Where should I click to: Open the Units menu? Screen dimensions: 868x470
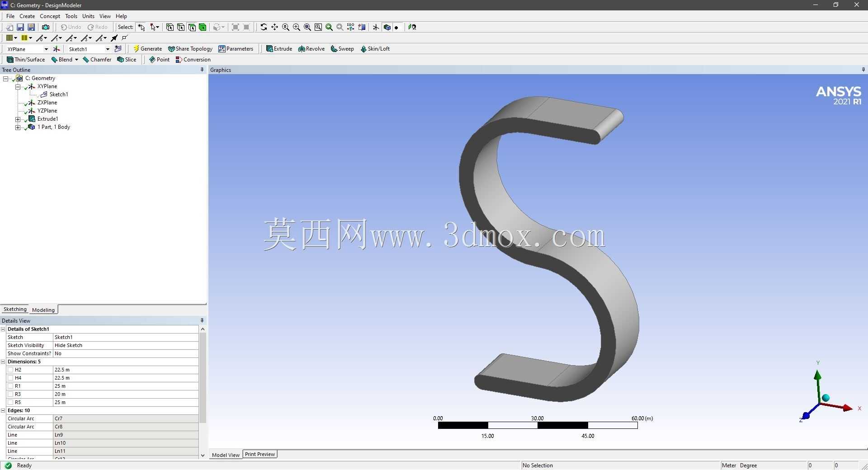88,16
